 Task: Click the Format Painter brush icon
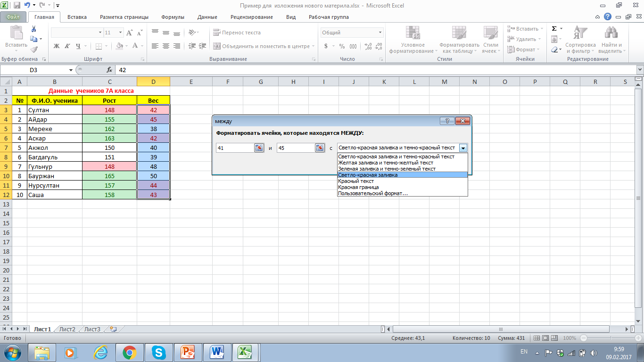33,49
